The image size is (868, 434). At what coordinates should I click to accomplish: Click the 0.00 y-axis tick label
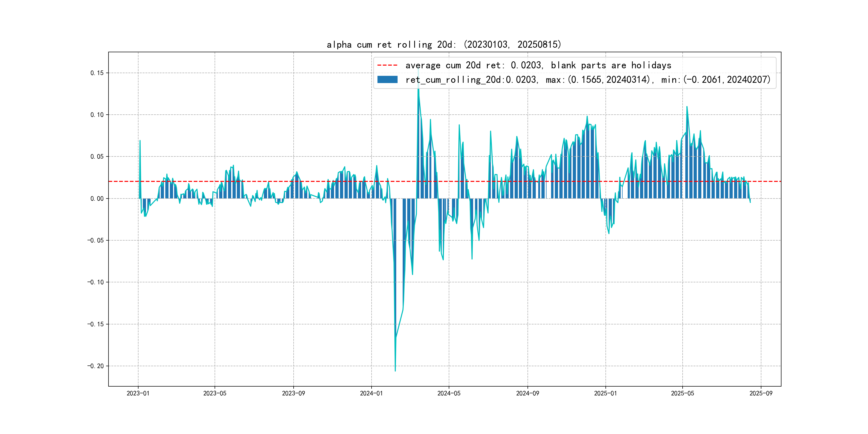97,199
